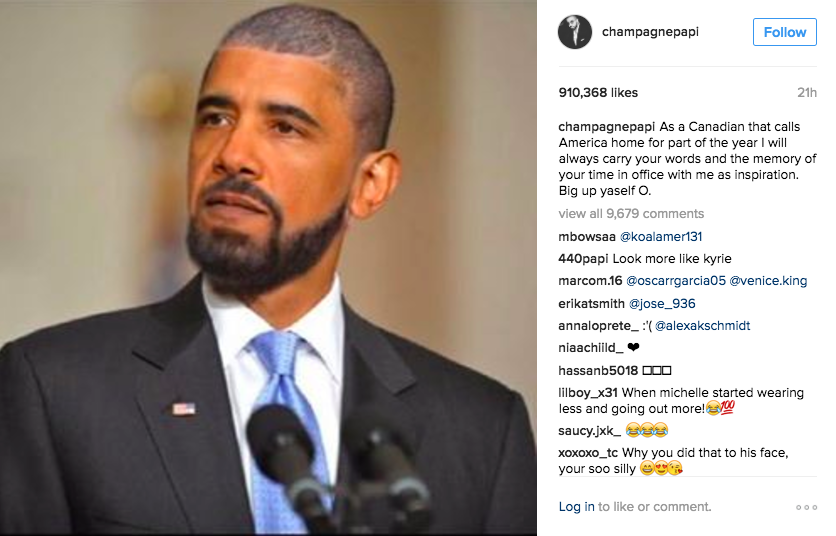Open champagnepapi username in post header
The image size is (836, 536).
pos(650,32)
